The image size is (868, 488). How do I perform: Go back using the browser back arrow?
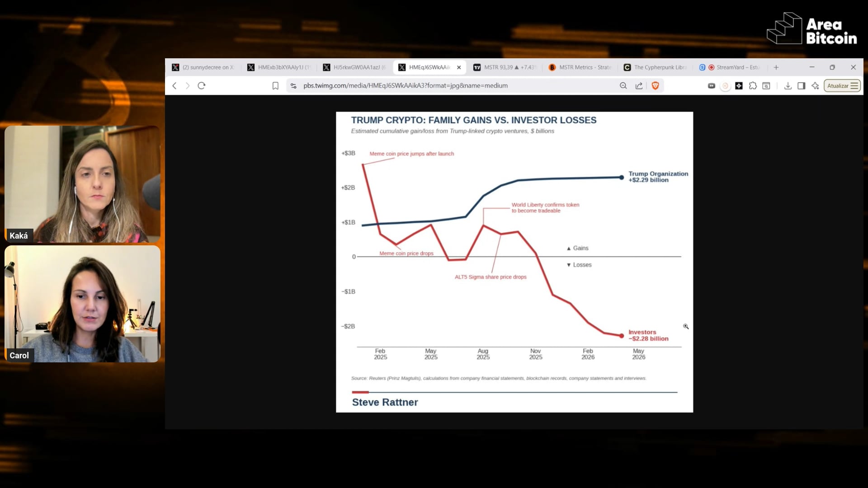click(175, 86)
